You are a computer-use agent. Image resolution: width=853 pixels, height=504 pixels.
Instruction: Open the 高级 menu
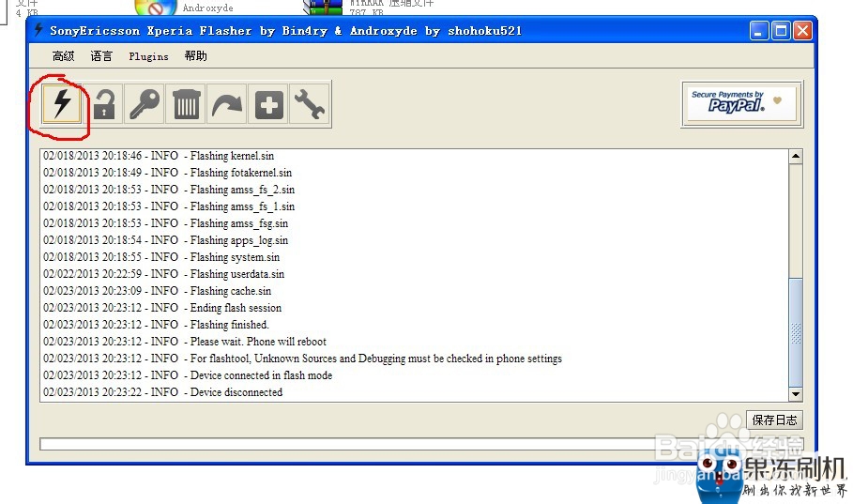tap(63, 56)
